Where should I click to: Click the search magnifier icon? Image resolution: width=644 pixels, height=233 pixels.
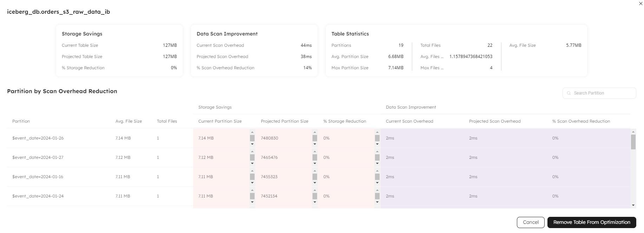coord(569,93)
